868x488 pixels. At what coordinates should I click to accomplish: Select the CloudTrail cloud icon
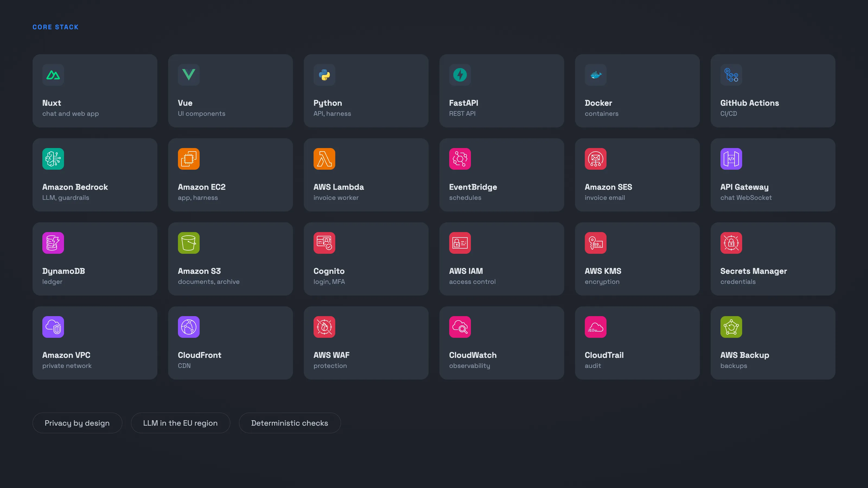click(x=595, y=327)
